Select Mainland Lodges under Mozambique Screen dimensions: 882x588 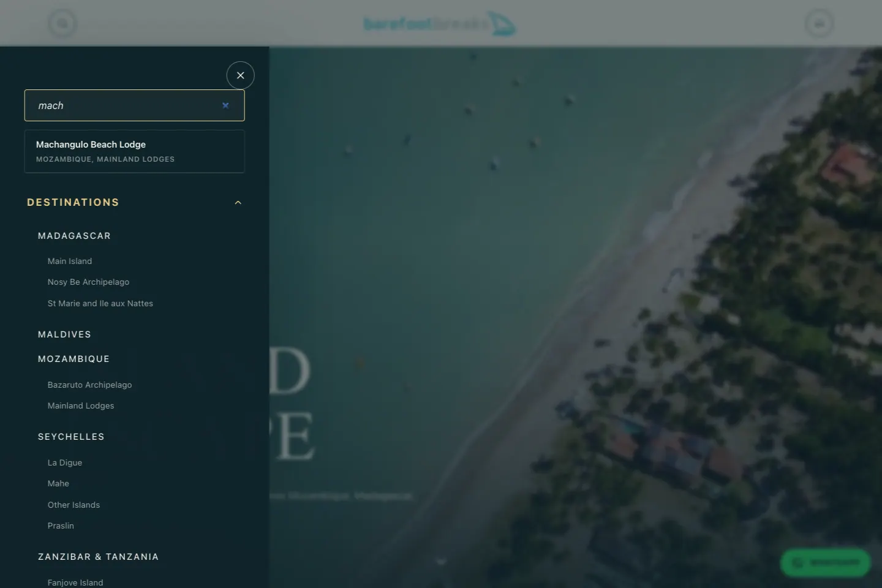click(x=81, y=405)
